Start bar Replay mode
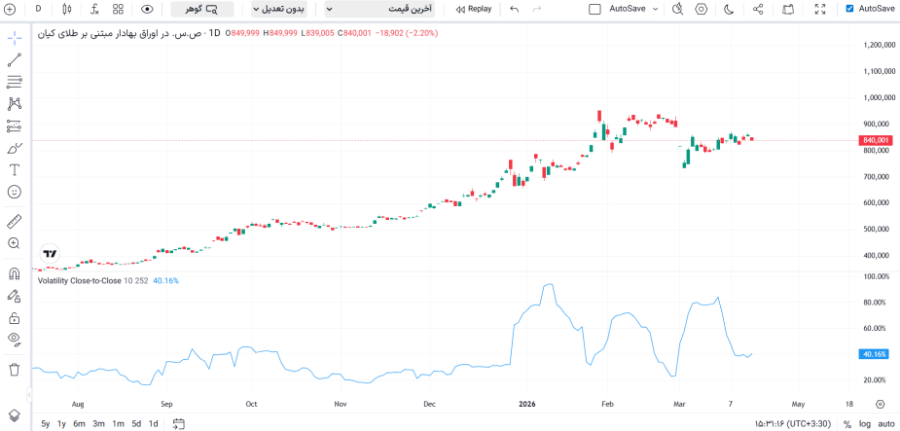The image size is (900, 431). click(474, 9)
